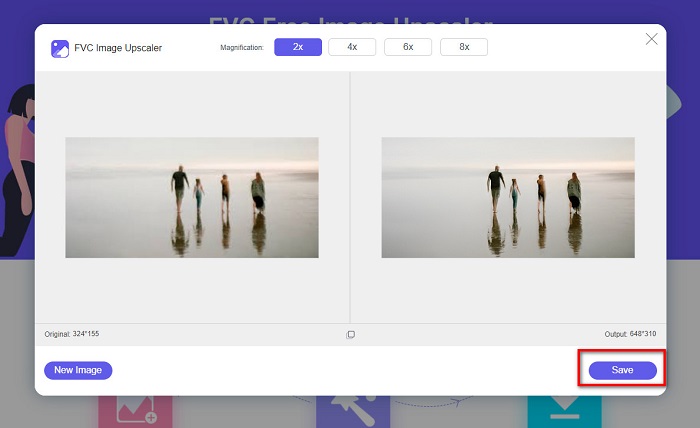Choose 4x magnification
This screenshot has width=700, height=428.
(352, 47)
